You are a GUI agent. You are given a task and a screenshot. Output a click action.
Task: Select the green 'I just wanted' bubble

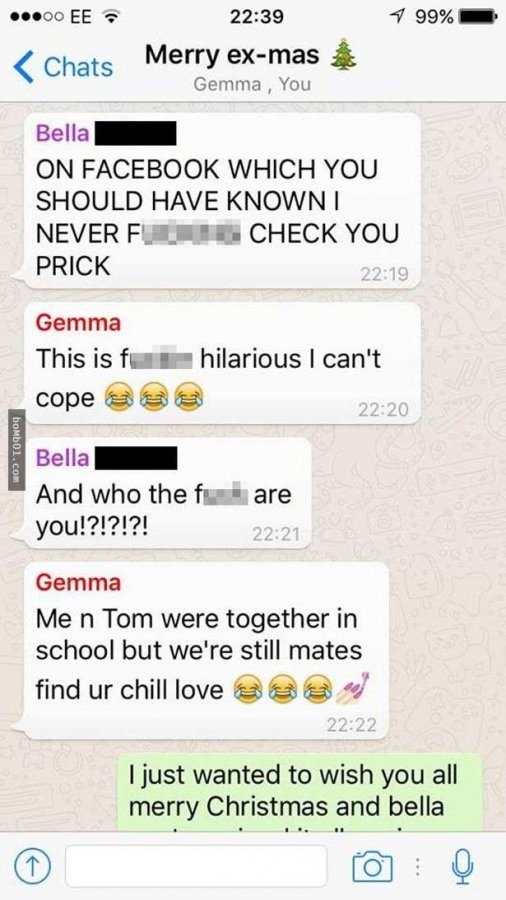(x=300, y=793)
